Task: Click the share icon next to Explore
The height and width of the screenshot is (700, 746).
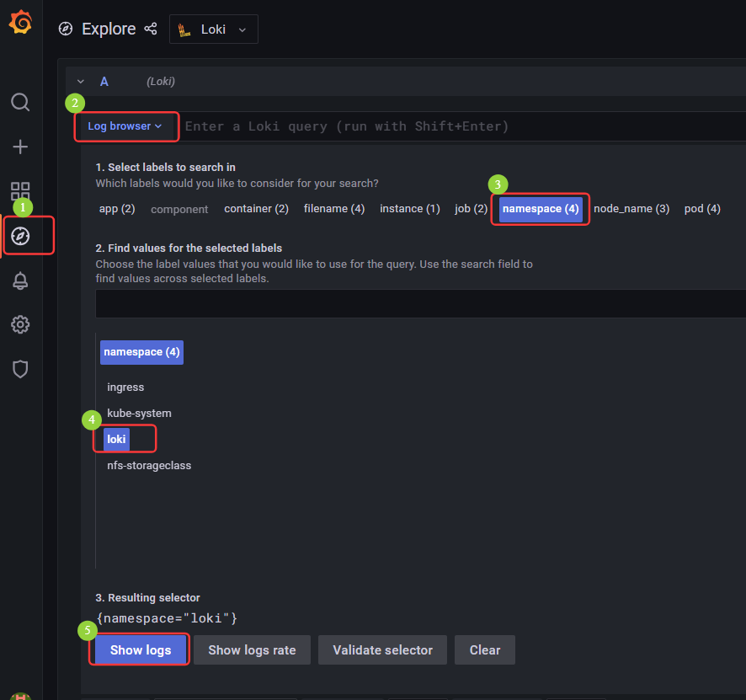Action: pos(151,29)
